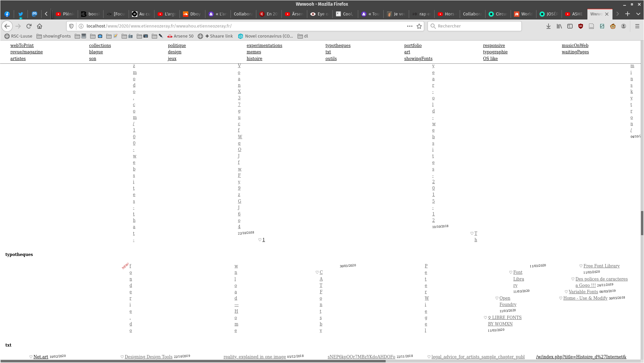
Task: Toggle heart beside Free Font Library
Action: (x=581, y=266)
